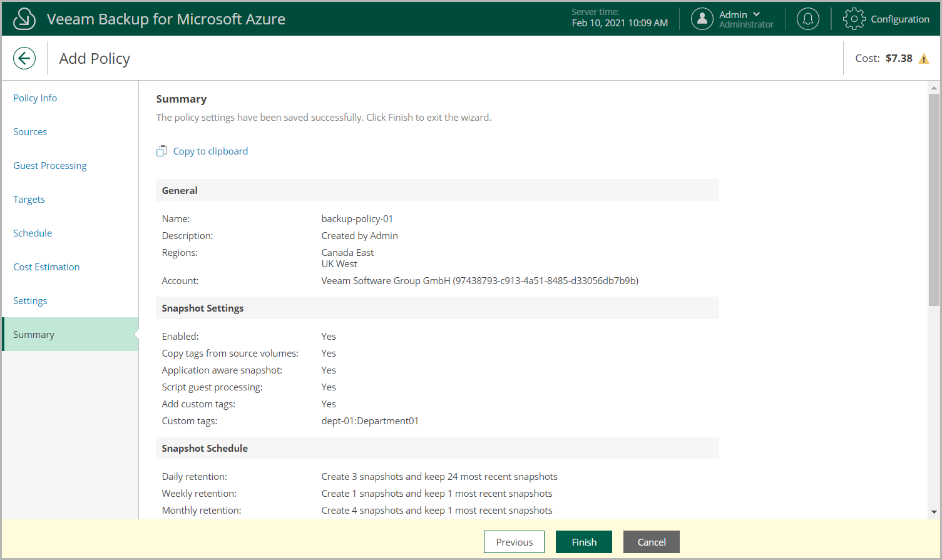Click the Application aware snapshot label
942x560 pixels.
222,370
